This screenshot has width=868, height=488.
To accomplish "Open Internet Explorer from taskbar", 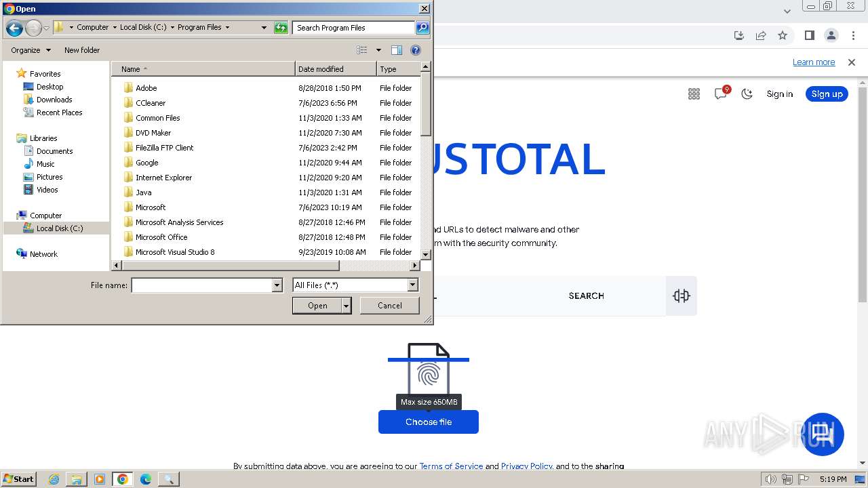I will (54, 479).
